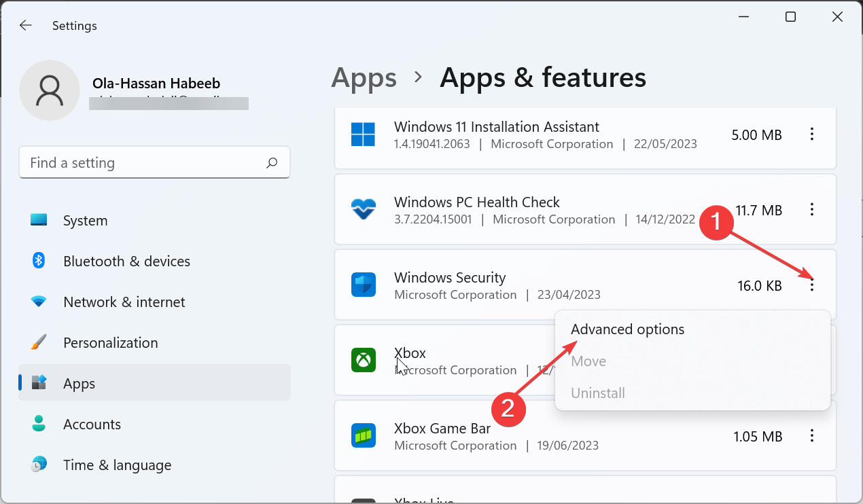
Task: Open three-dot menu for Windows Security
Action: tap(812, 286)
